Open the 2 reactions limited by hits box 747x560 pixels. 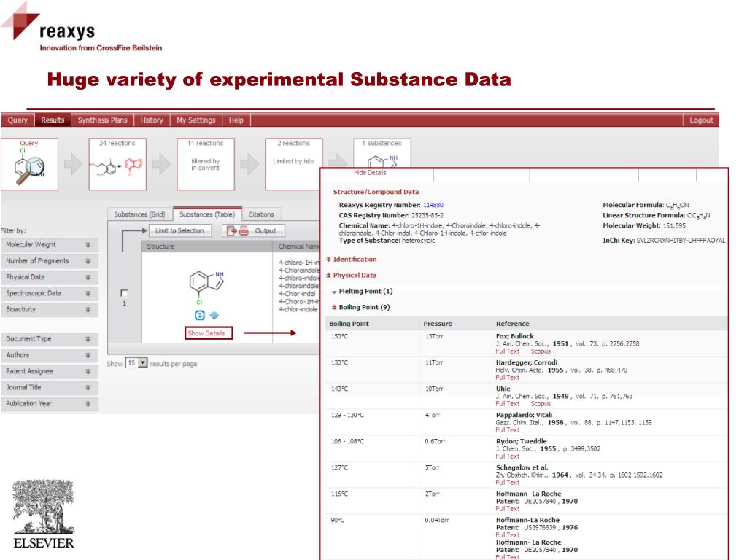293,164
